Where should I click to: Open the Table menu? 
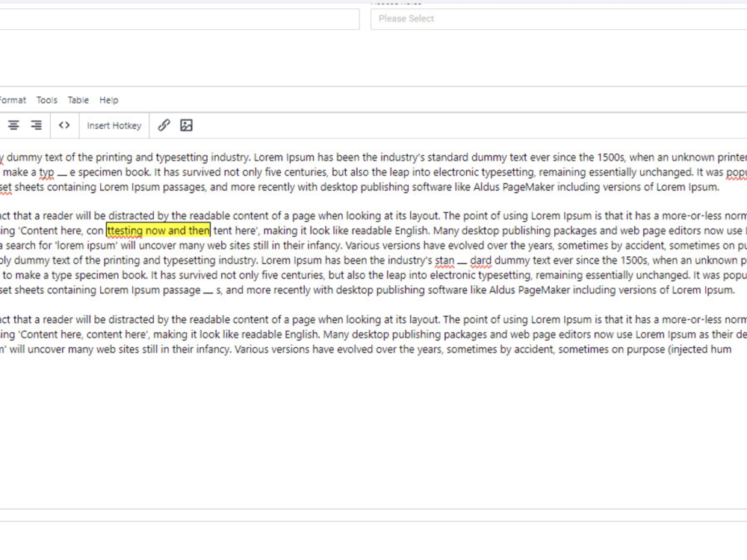pyautogui.click(x=78, y=99)
